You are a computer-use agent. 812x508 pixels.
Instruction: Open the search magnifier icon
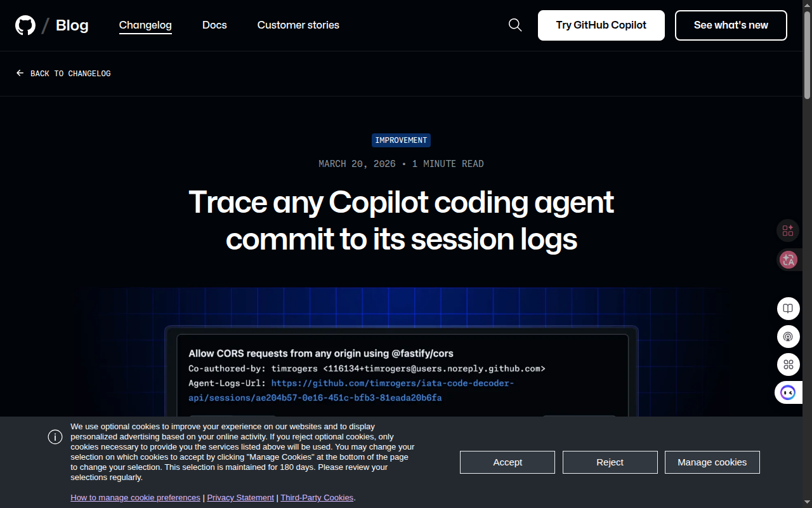coord(515,25)
